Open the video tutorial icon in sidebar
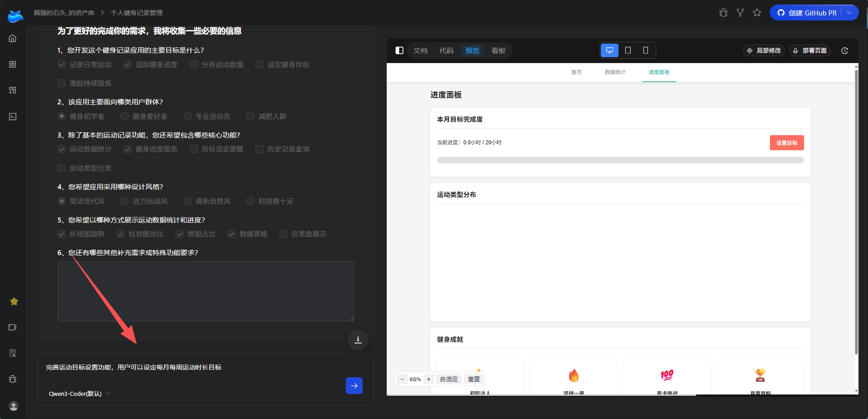The image size is (868, 419). (x=13, y=327)
